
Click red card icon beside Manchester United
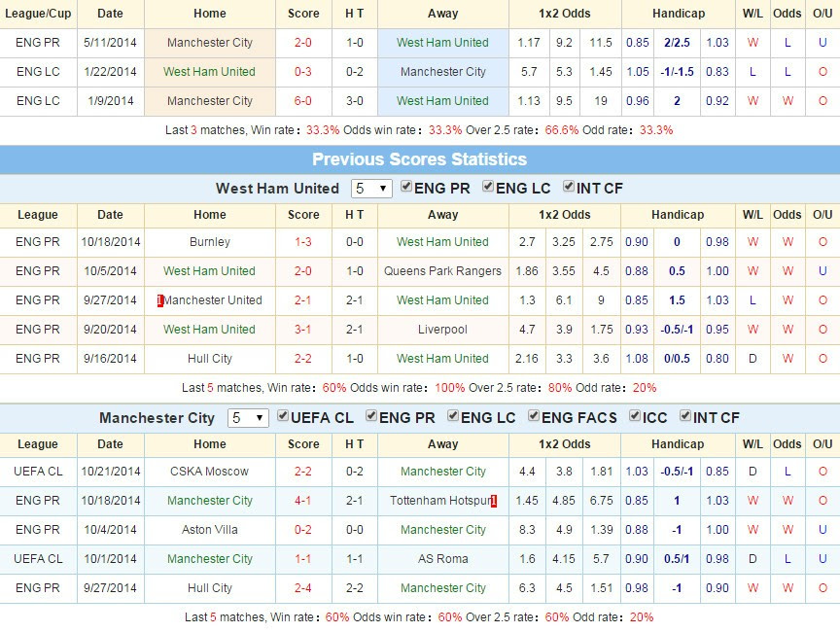tap(159, 301)
